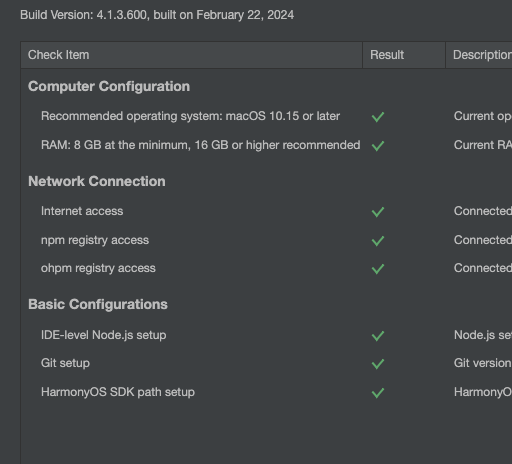Viewport: 512px width, 464px height.
Task: Click the green checkmark for Internet access
Action: pyautogui.click(x=378, y=212)
